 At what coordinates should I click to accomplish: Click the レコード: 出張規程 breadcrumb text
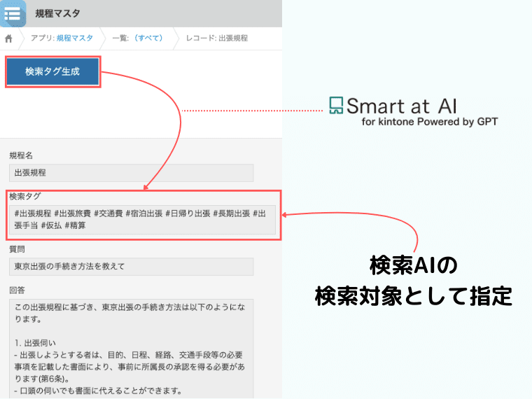pyautogui.click(x=217, y=38)
